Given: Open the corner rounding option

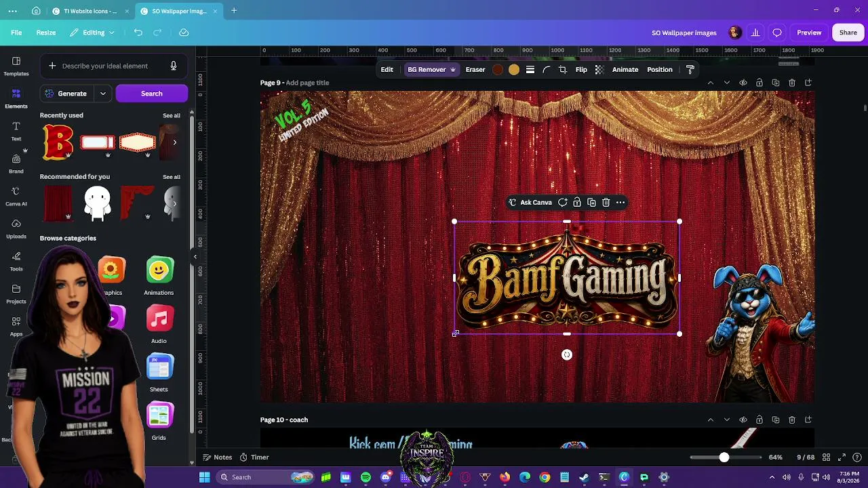Looking at the screenshot, I should (x=547, y=70).
